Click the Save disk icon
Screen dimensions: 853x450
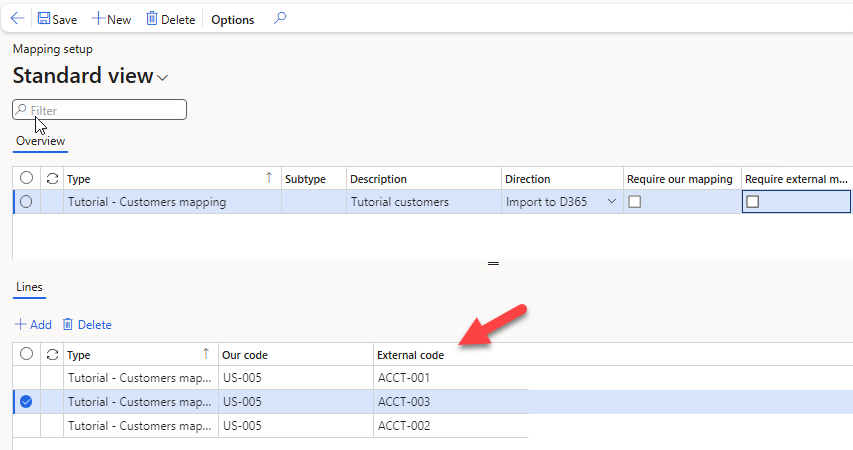(44, 19)
